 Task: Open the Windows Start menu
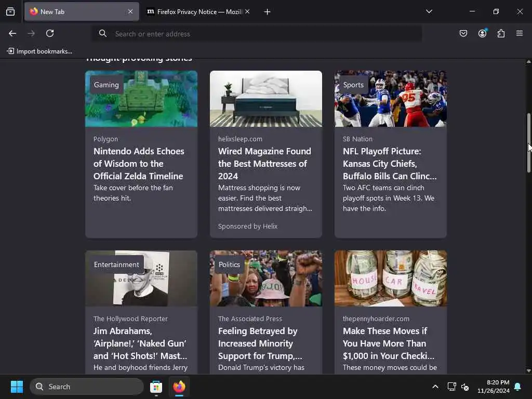tap(17, 387)
